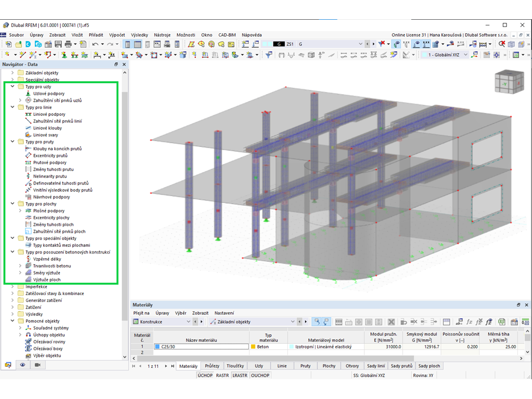This screenshot has width=532, height=399.
Task: Click the line support tool icon
Action: (x=74, y=55)
